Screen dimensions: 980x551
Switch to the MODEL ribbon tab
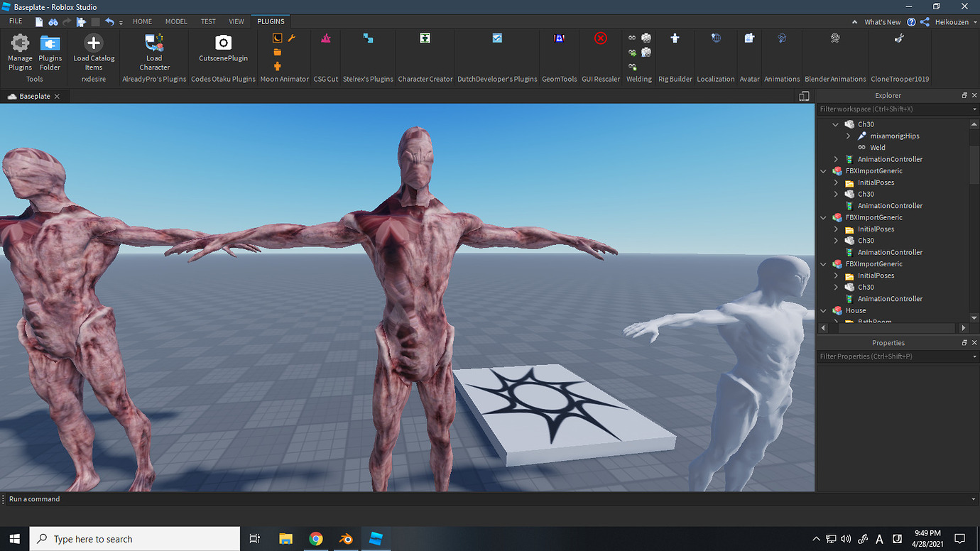pos(176,22)
